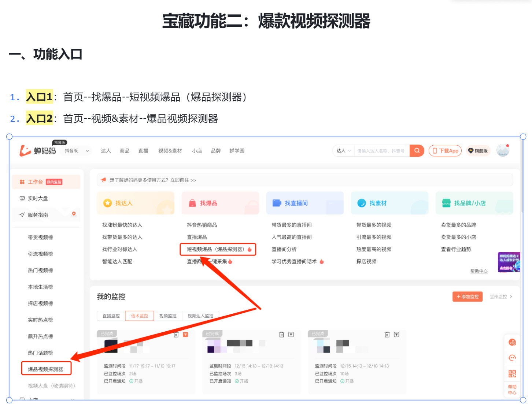Open the 达人 navigation menu
The width and height of the screenshot is (532, 414).
pos(106,151)
